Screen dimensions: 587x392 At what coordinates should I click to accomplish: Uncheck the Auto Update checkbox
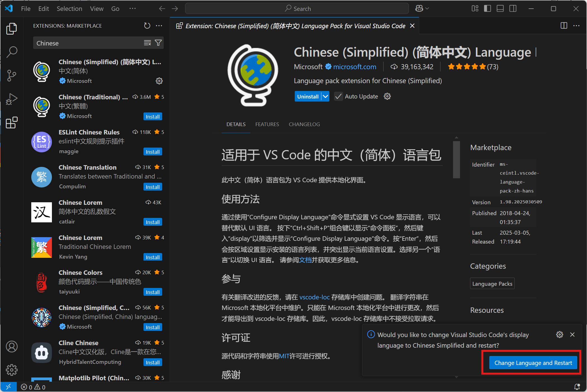pos(338,97)
